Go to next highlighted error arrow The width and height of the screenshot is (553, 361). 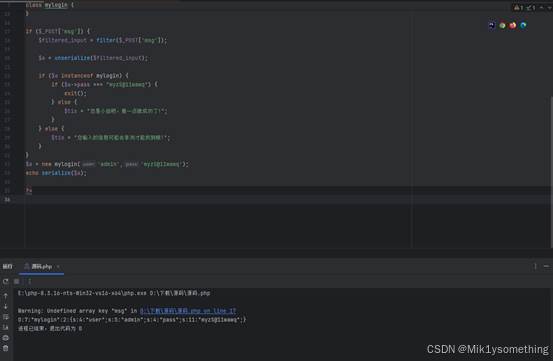tap(550, 7)
